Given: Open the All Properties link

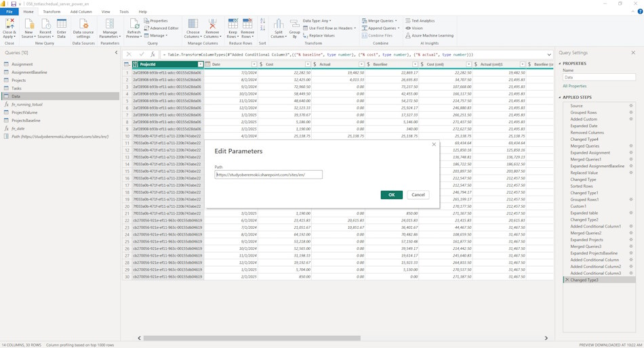Looking at the screenshot, I should pos(575,86).
